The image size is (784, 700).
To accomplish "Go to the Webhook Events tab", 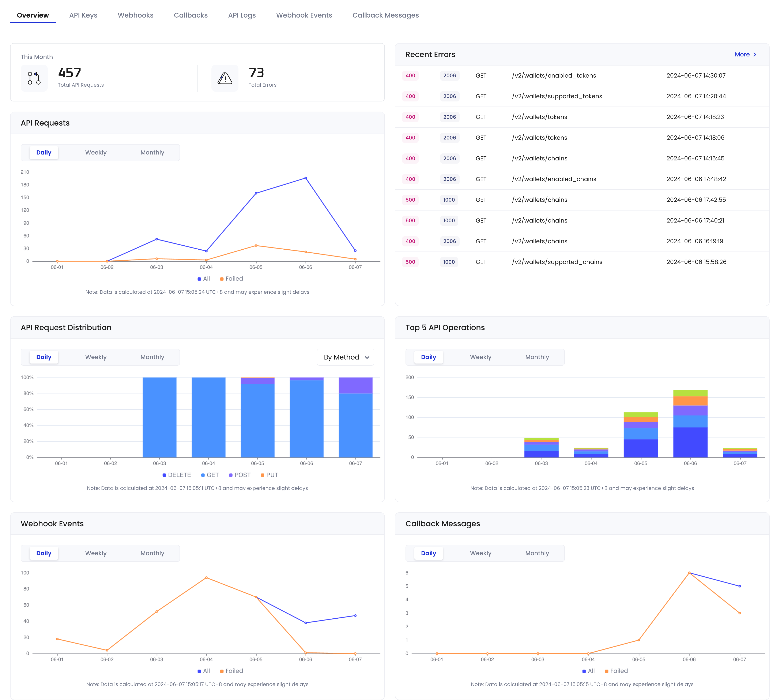I will pyautogui.click(x=304, y=15).
